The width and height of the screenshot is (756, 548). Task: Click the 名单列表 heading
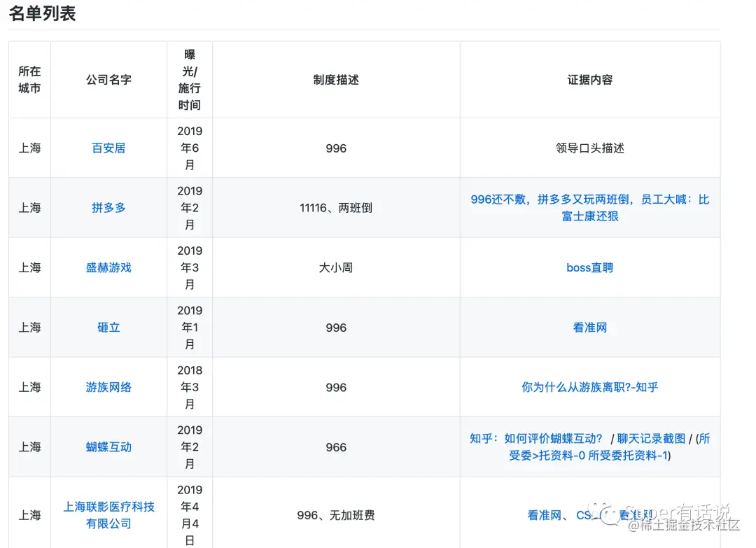click(43, 13)
